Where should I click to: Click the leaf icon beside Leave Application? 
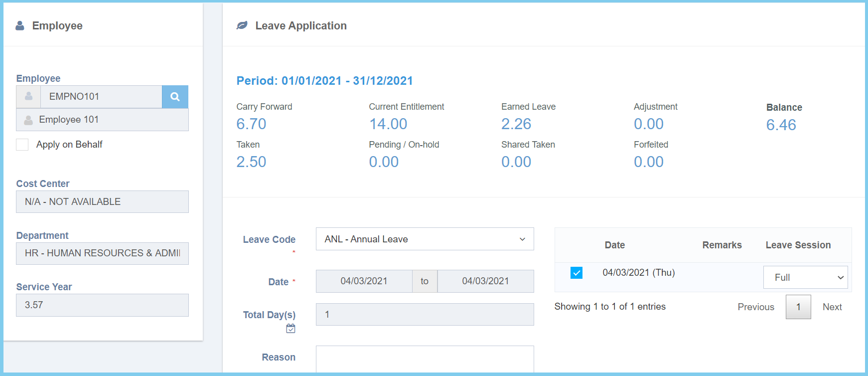point(242,25)
